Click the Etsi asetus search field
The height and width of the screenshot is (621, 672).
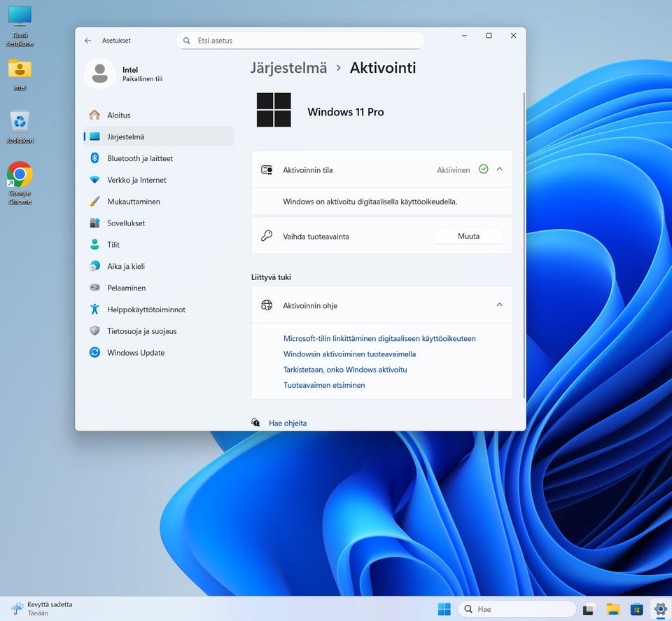pos(301,41)
